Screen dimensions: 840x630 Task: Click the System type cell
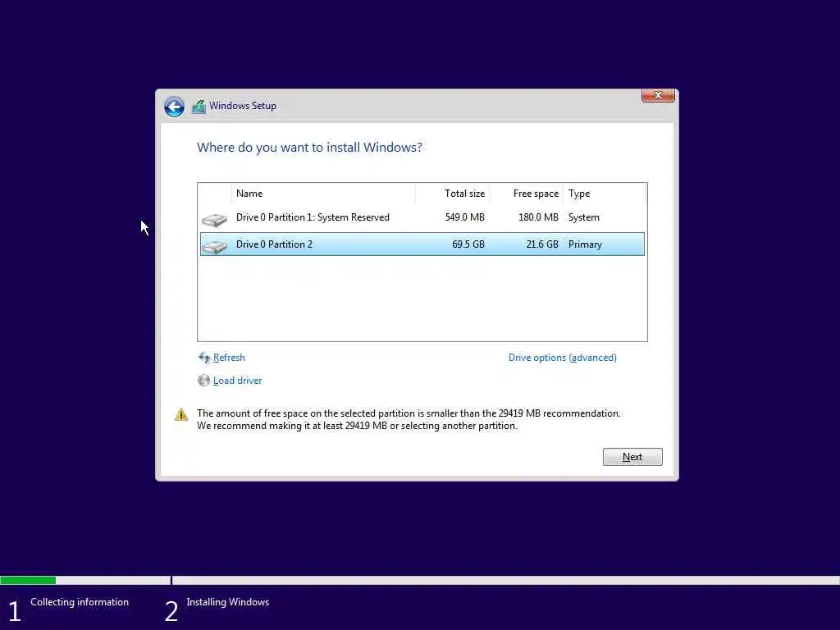coord(584,217)
